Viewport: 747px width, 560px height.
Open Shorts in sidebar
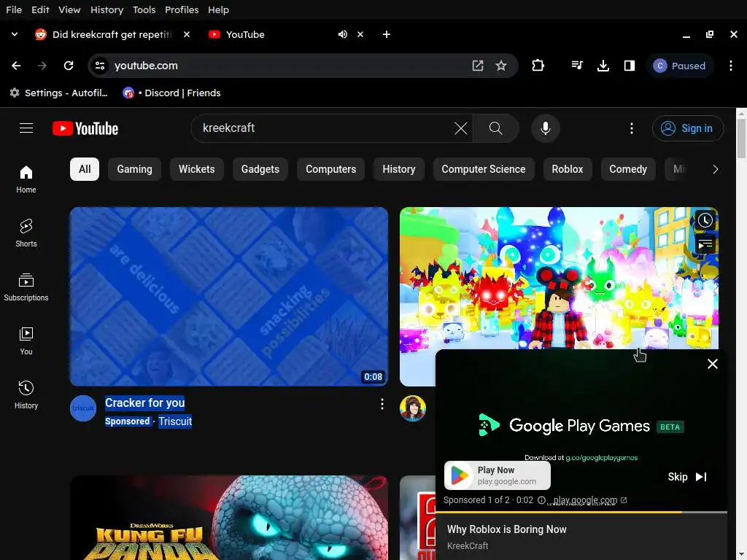26,233
